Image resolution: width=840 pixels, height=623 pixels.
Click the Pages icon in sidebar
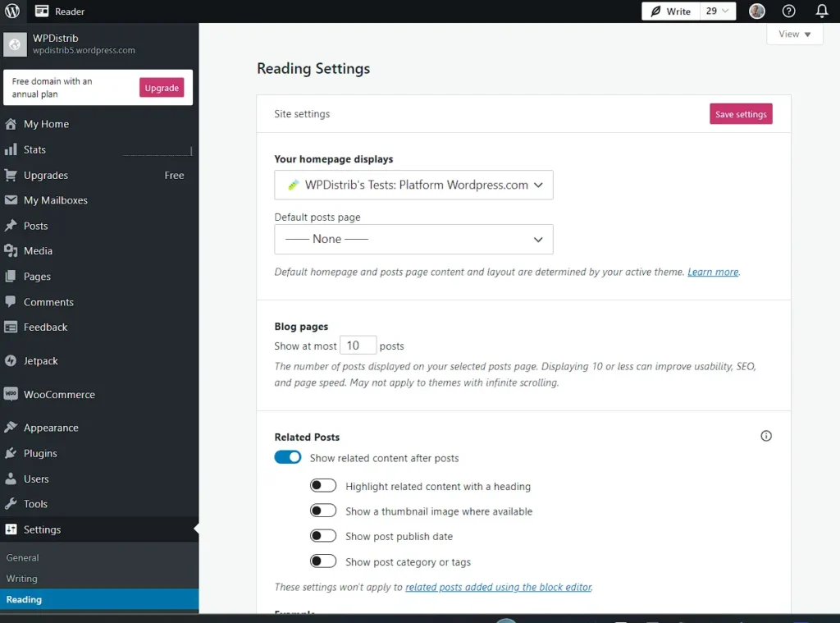point(11,276)
